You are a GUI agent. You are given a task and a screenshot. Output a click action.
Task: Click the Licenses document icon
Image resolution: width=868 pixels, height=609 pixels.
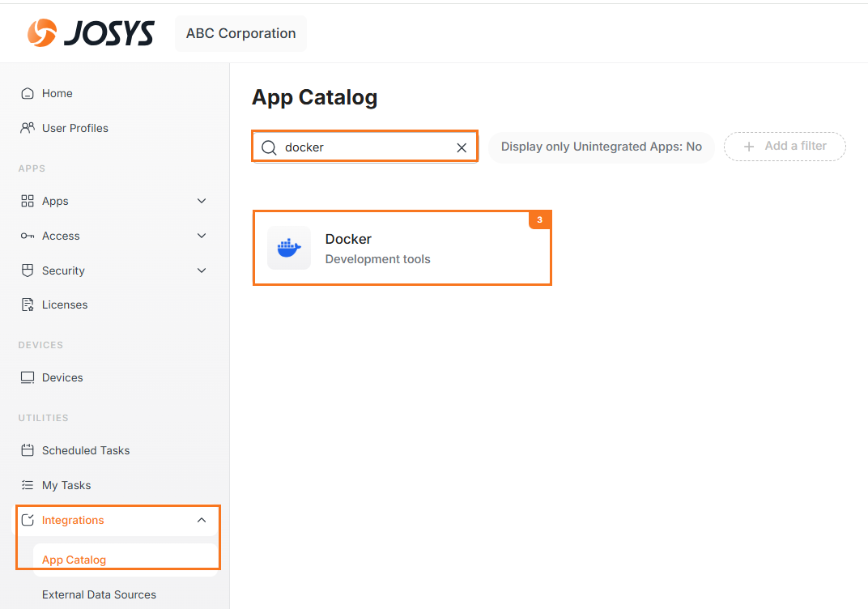coord(28,304)
